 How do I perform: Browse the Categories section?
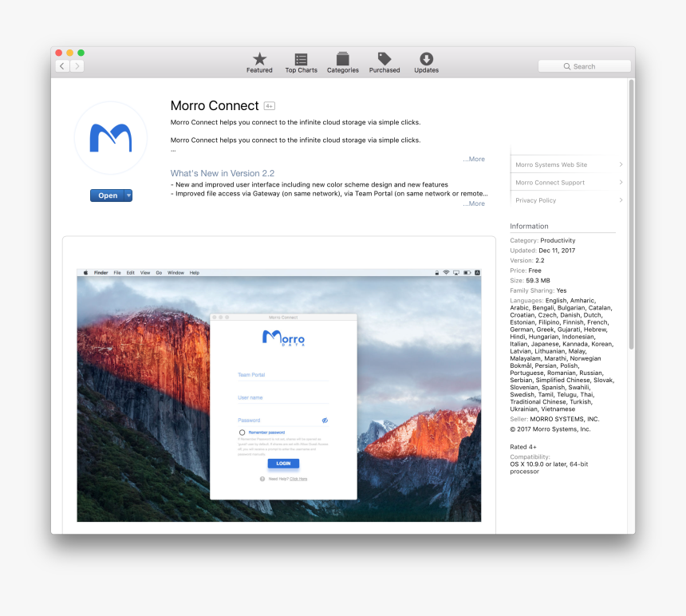(x=342, y=63)
